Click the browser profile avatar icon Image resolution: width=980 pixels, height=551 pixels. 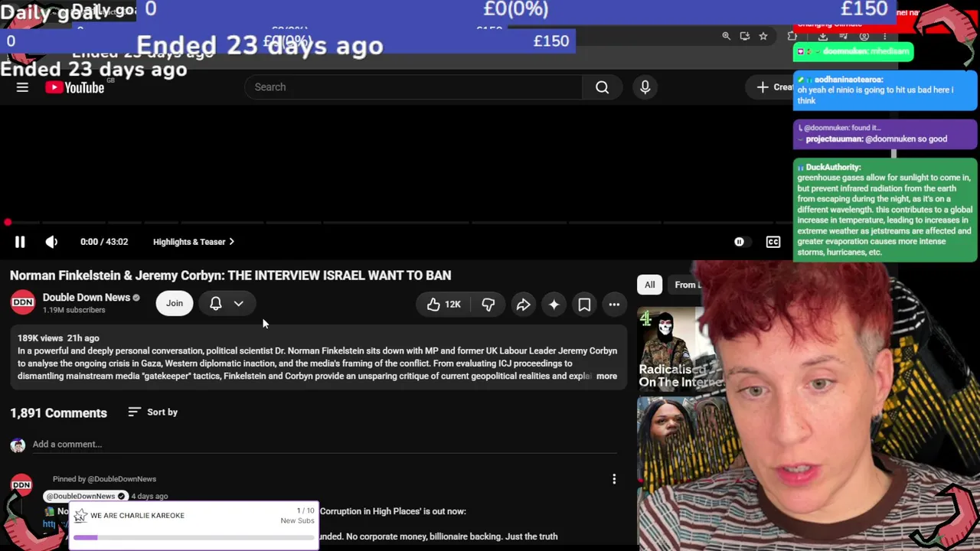[864, 36]
